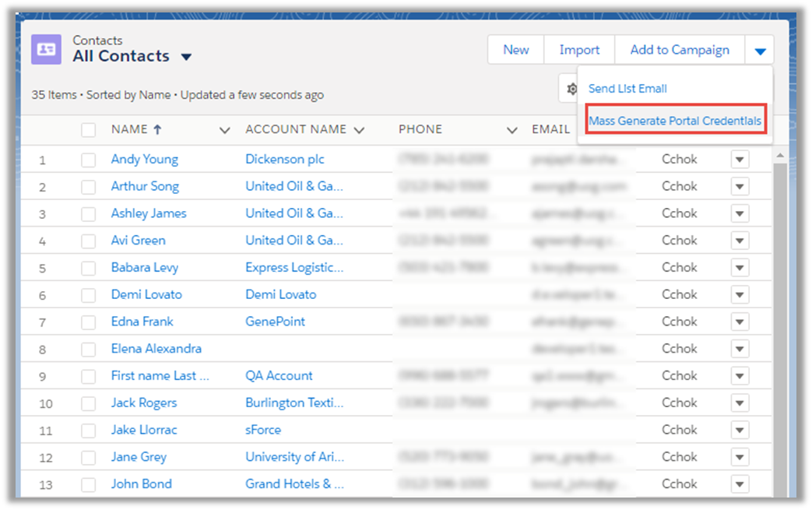Select Send List Email menu option
The image size is (812, 510).
627,89
